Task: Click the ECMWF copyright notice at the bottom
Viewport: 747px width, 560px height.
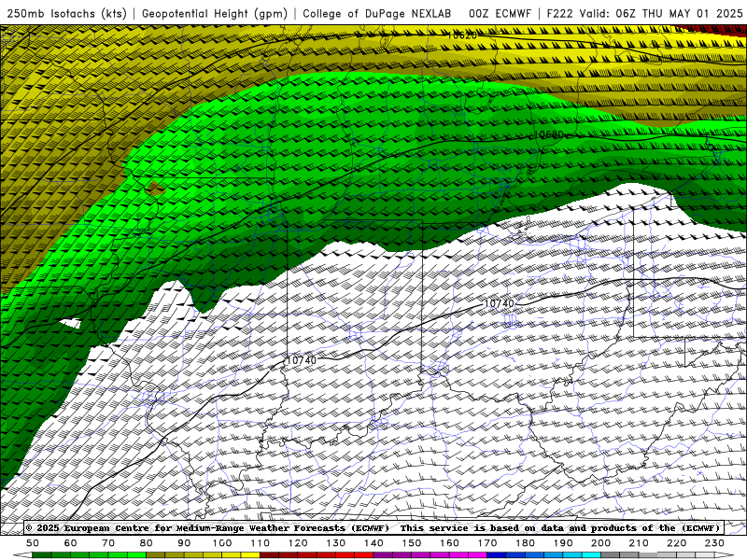Action: click(373, 528)
